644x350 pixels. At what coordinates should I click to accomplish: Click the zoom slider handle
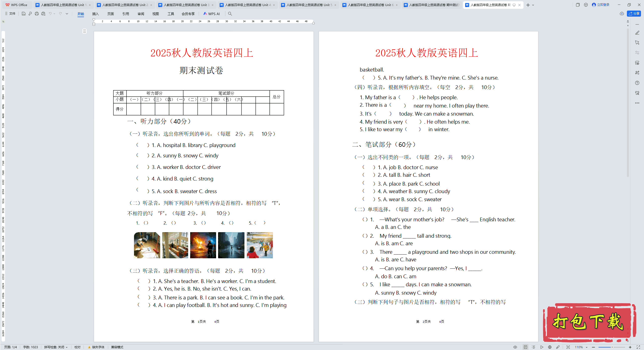click(612, 347)
